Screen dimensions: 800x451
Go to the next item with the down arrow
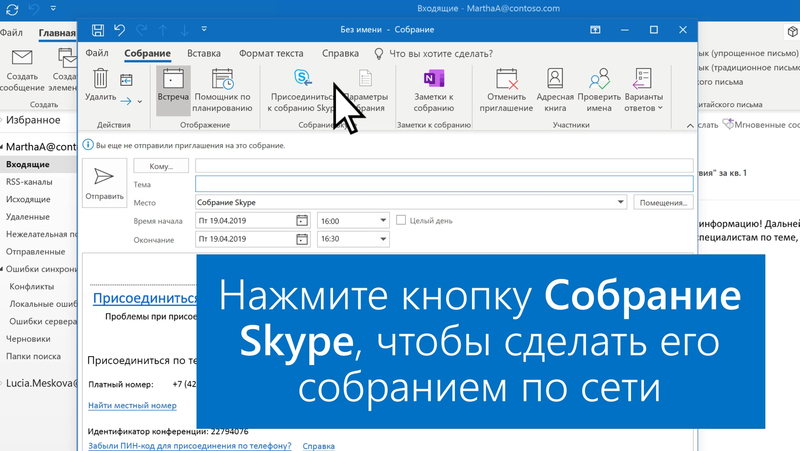tap(184, 31)
